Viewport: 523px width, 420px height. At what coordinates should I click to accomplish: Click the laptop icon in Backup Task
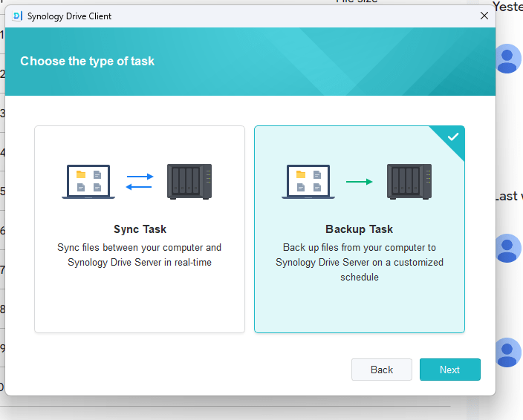tap(308, 182)
